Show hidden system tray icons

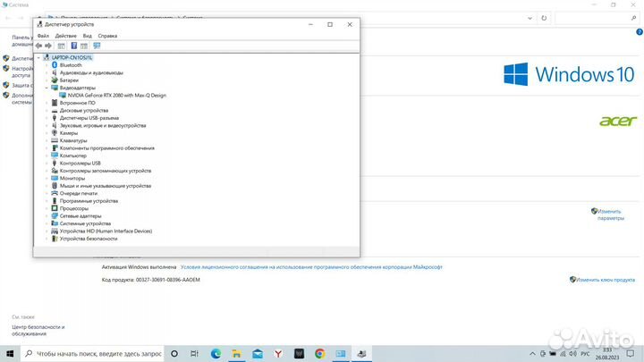(532, 353)
